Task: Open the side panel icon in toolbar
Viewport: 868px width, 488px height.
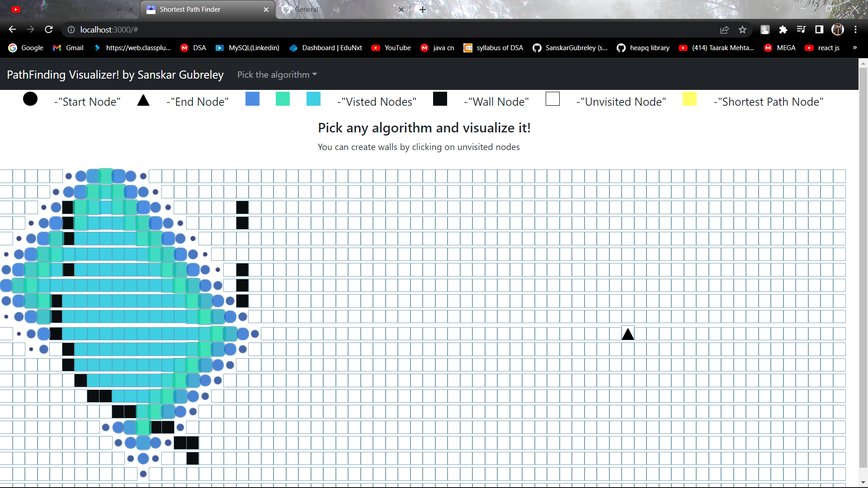Action: tap(819, 29)
